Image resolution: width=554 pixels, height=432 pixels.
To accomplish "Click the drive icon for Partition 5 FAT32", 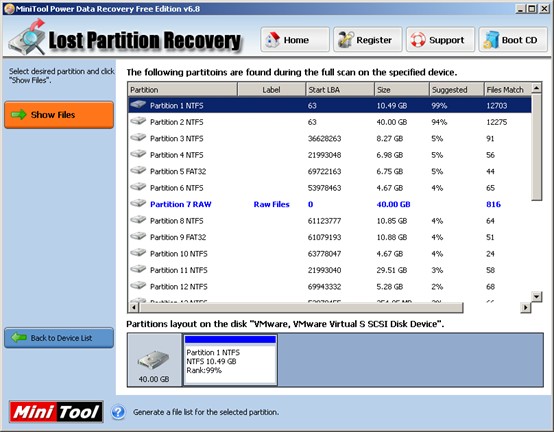I will point(138,170).
